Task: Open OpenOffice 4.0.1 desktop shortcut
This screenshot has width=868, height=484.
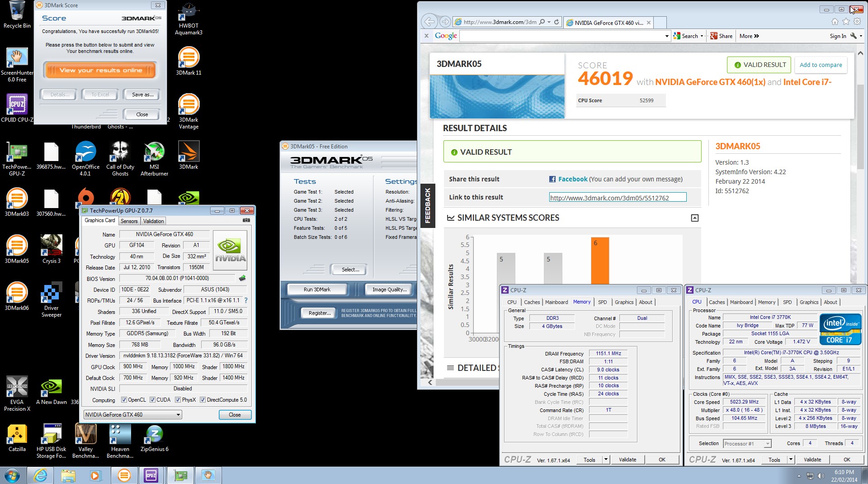Action: [85, 158]
